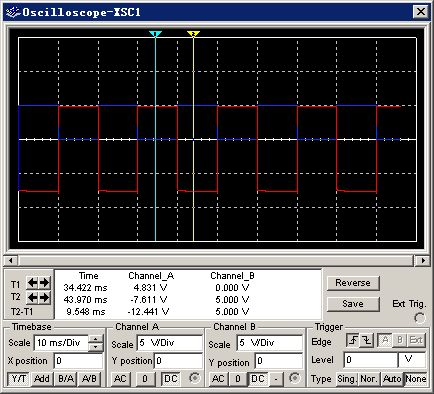The height and width of the screenshot is (394, 434).
Task: Set Channel A coupling to DC
Action: click(171, 379)
